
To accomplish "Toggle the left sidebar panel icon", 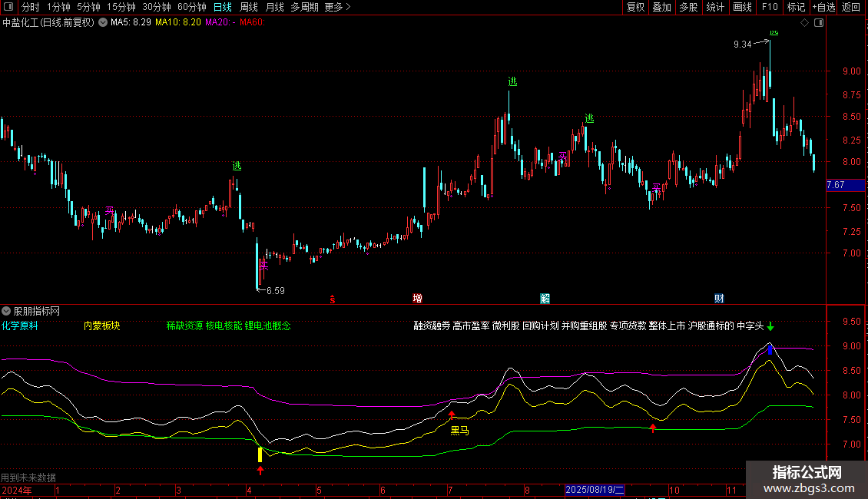I will 8,7.
